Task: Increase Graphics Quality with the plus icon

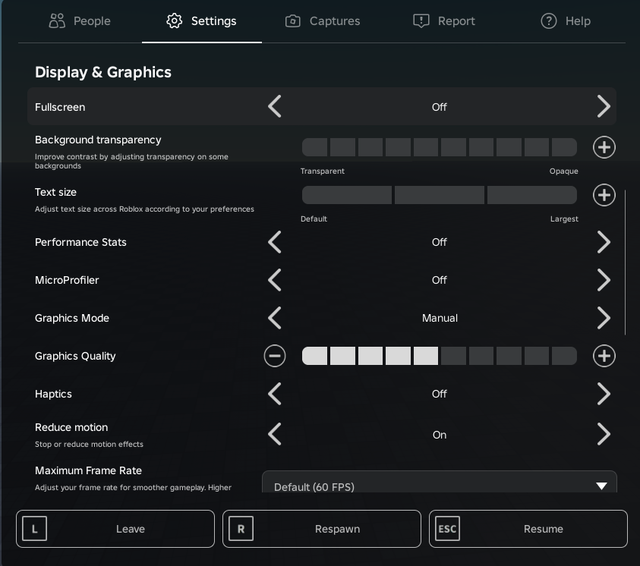Action: click(x=604, y=356)
